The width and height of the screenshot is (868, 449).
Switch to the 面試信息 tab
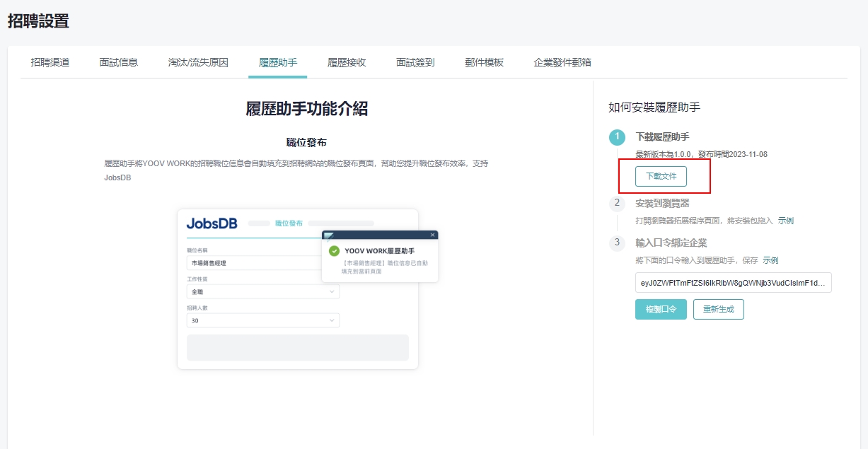(119, 62)
